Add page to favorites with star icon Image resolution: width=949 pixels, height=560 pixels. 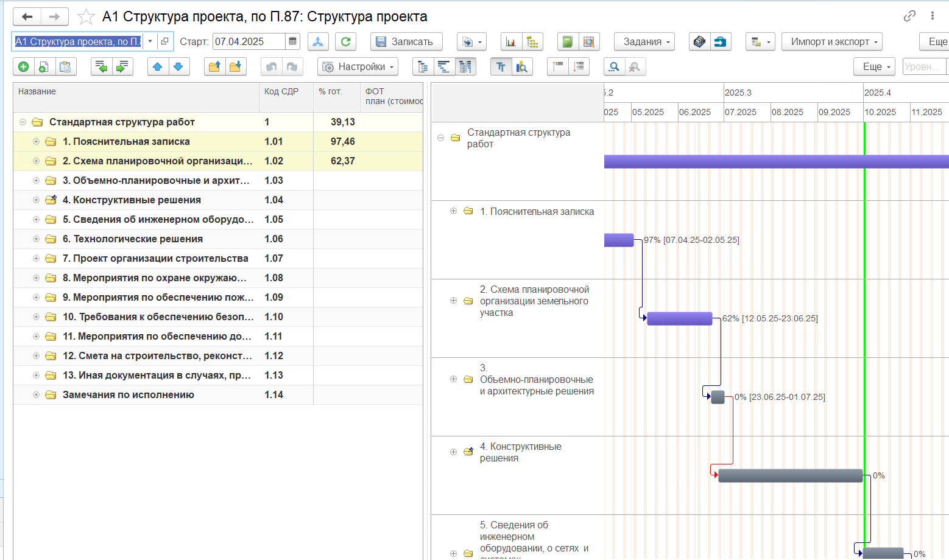(86, 16)
